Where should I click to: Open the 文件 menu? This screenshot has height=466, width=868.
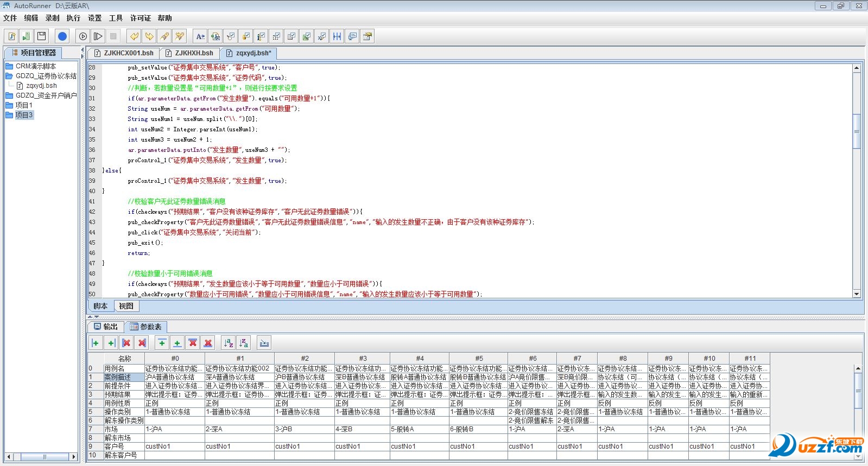(x=10, y=18)
